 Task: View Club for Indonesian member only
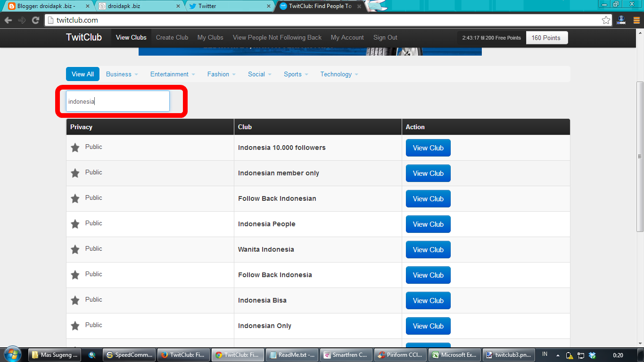[x=428, y=173]
